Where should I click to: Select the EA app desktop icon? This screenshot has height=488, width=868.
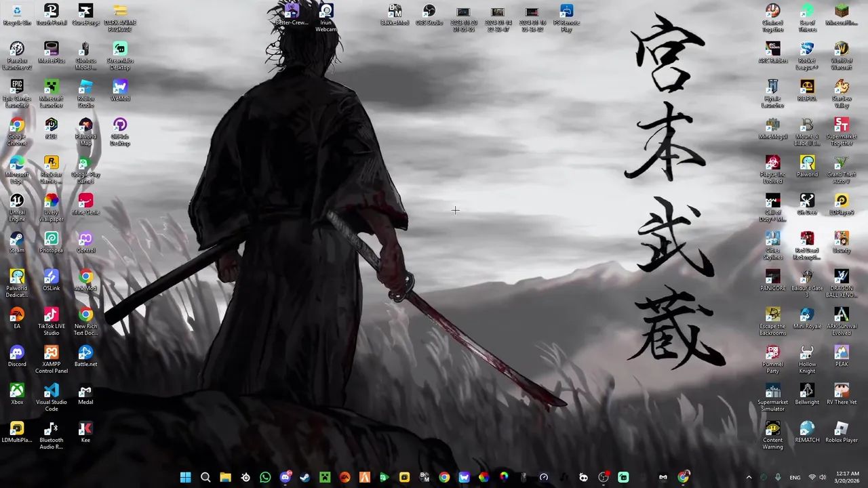click(x=17, y=319)
